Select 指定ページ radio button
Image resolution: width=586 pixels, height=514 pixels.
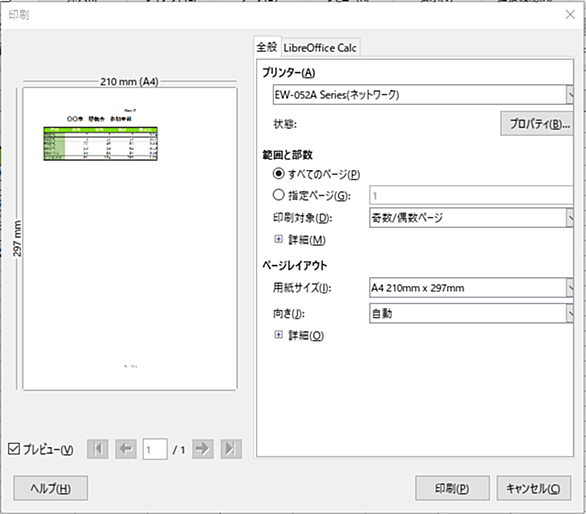278,195
